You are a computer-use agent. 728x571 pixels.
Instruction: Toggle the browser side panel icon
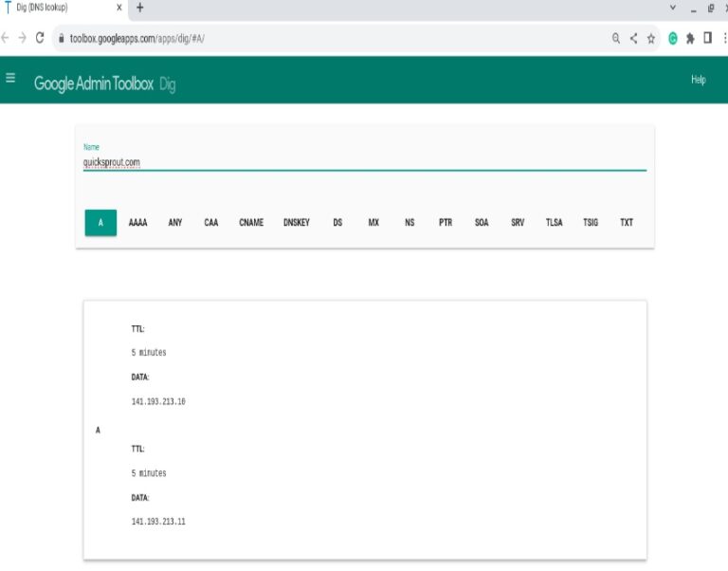(x=707, y=39)
